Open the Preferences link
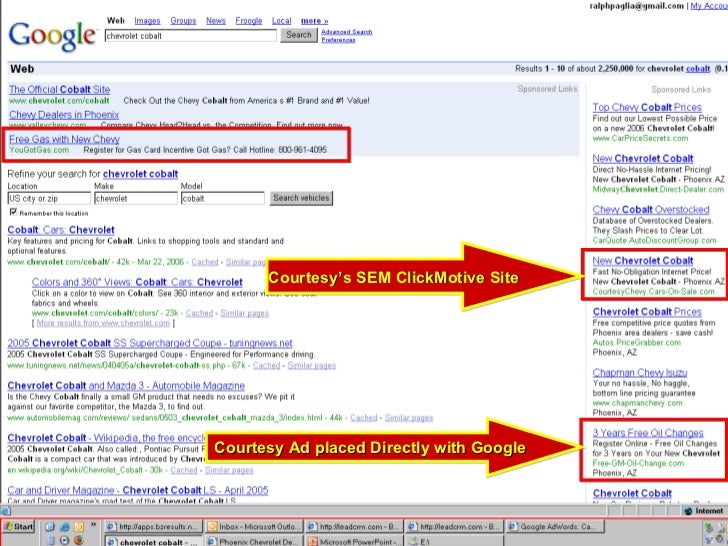This screenshot has height=546, width=728. 338,40
